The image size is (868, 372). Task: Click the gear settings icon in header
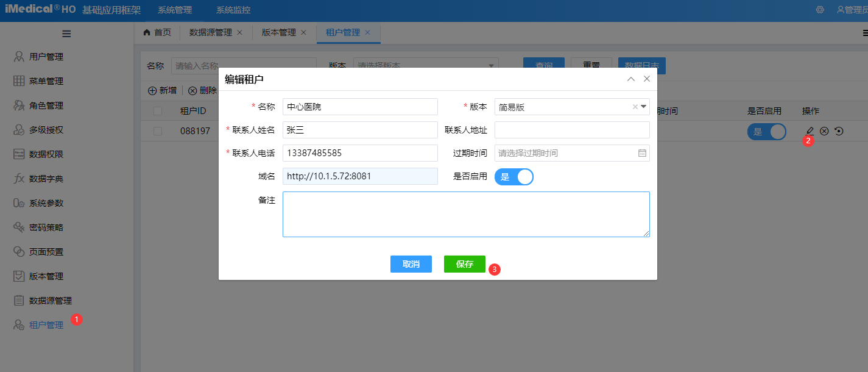coord(820,10)
